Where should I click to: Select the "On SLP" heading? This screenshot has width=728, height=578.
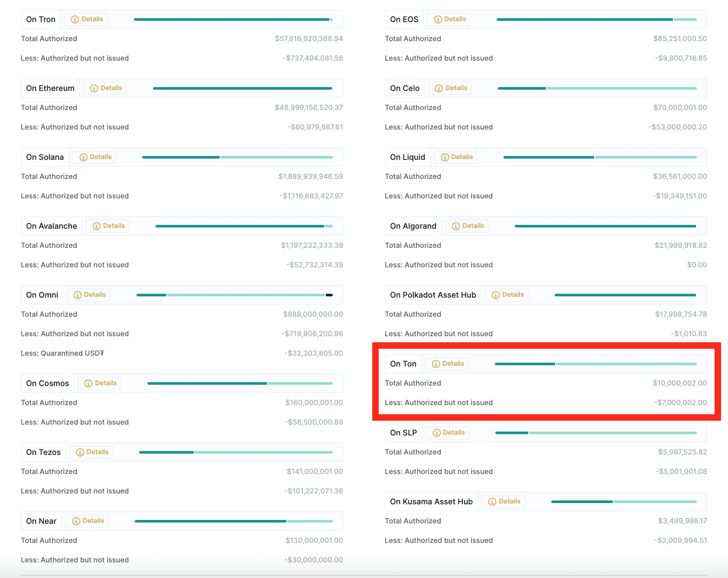pos(403,433)
